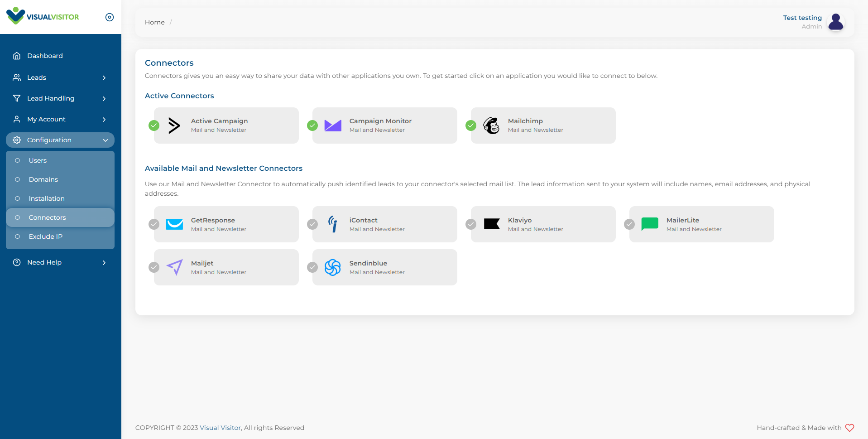Click the Klaviyo black flag logo

(492, 224)
